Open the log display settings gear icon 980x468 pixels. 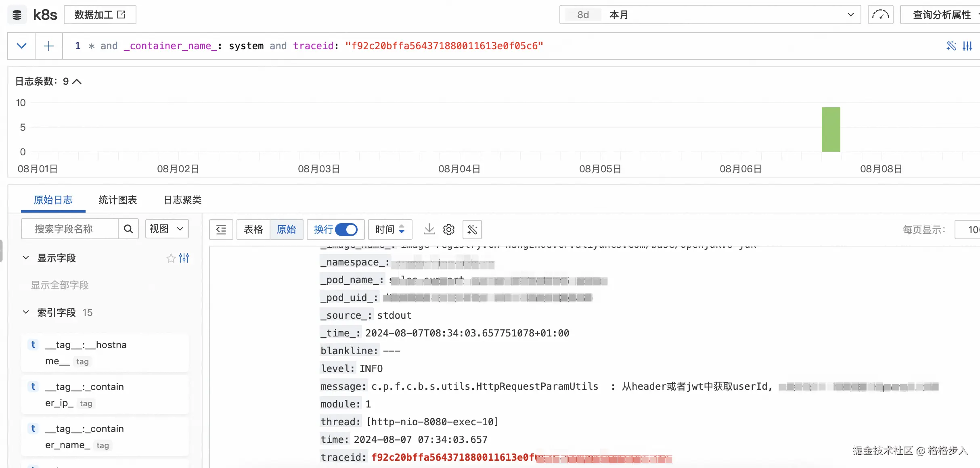click(x=448, y=230)
